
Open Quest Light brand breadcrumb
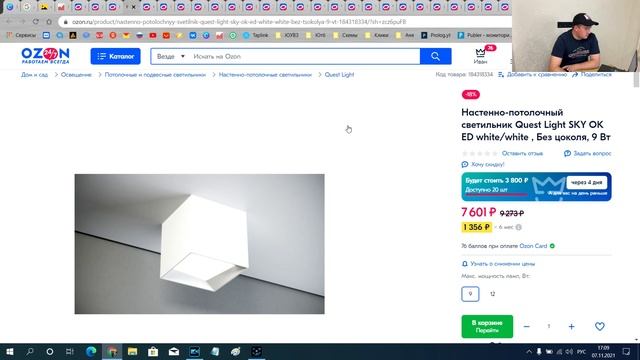pyautogui.click(x=339, y=75)
